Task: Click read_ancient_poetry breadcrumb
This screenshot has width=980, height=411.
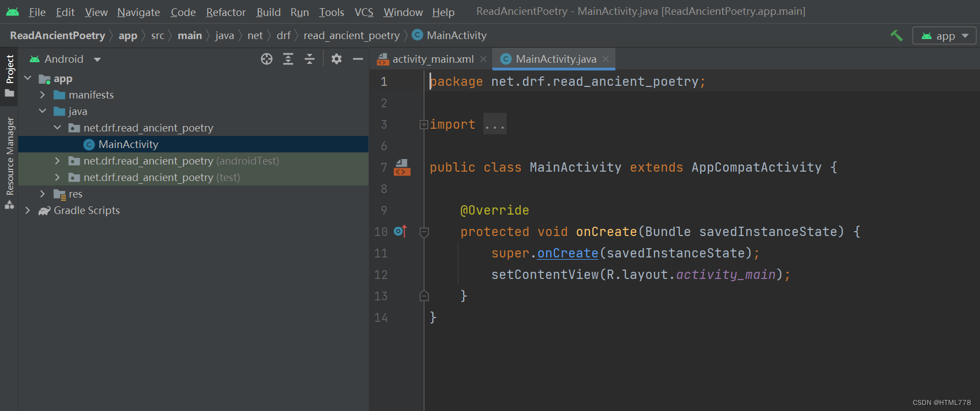Action: coord(351,35)
